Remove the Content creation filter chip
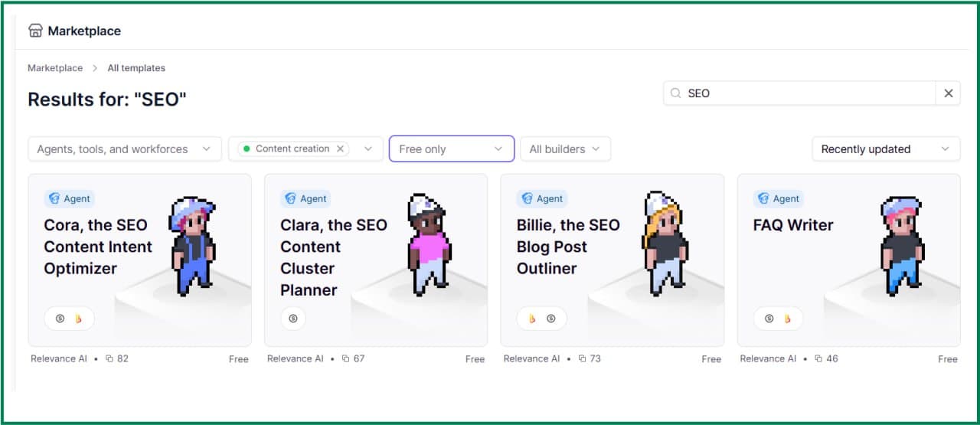Screen dimensions: 980x425 click(x=341, y=149)
